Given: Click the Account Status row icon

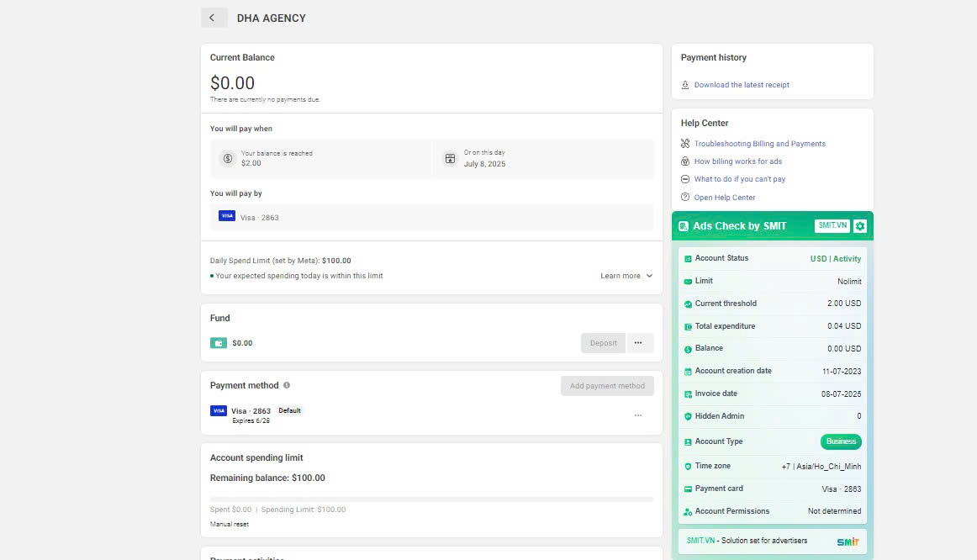Looking at the screenshot, I should pyautogui.click(x=688, y=258).
